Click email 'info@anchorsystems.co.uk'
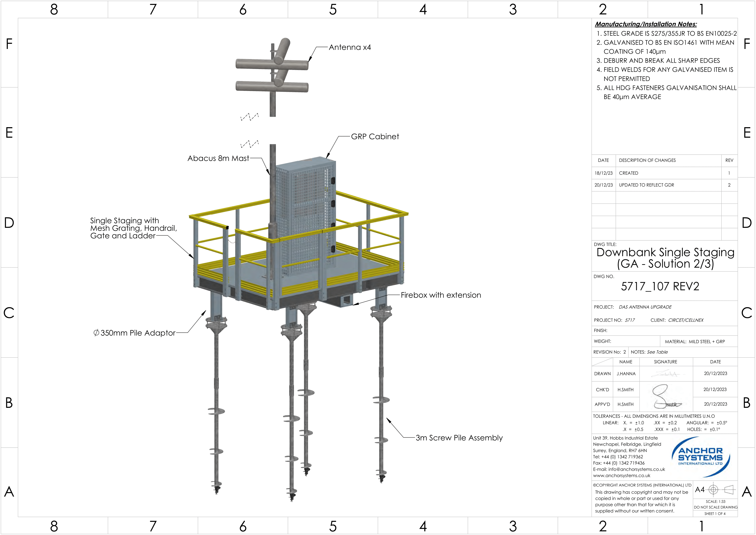 point(636,469)
